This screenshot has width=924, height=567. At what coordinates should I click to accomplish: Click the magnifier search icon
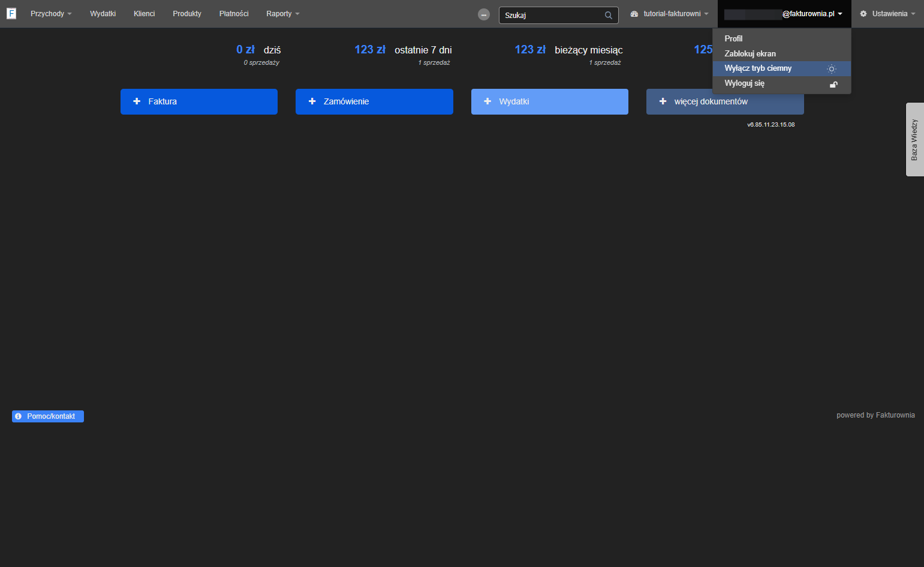point(609,16)
